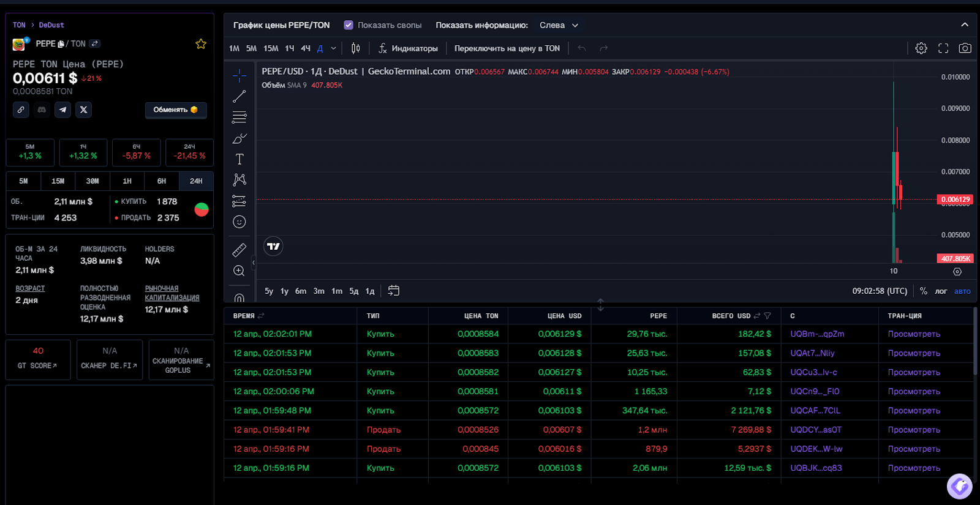Open СКАНИРОВАНИЕ GOPLUS link
Image resolution: width=980 pixels, height=505 pixels.
(x=181, y=360)
